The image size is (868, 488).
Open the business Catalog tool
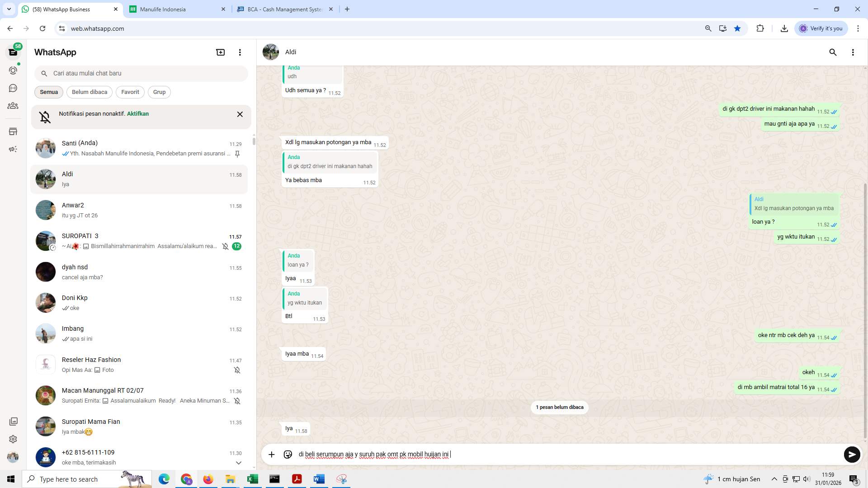[13, 131]
